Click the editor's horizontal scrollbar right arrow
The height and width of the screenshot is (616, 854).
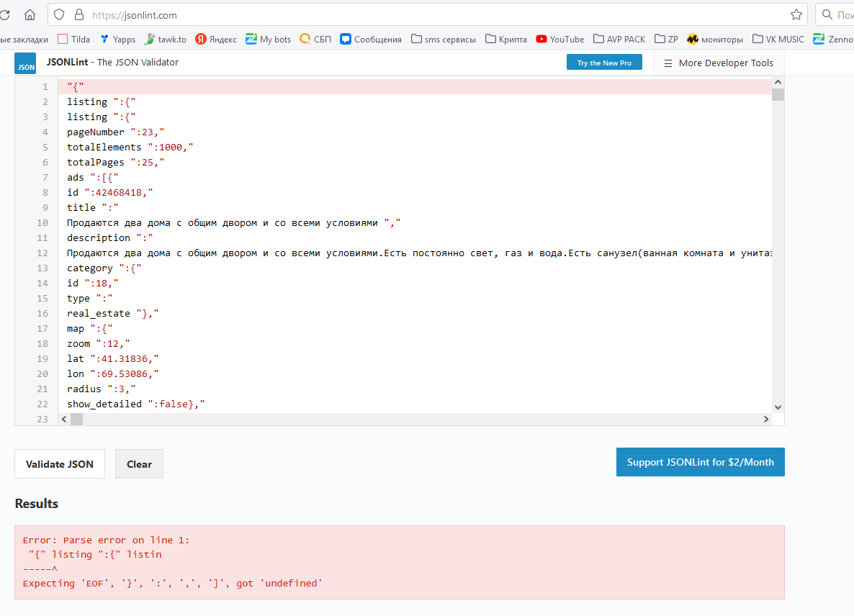point(765,419)
